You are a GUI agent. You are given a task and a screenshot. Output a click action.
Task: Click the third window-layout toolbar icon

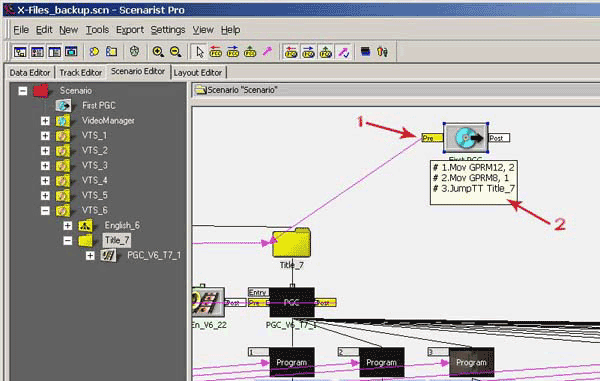click(x=54, y=52)
